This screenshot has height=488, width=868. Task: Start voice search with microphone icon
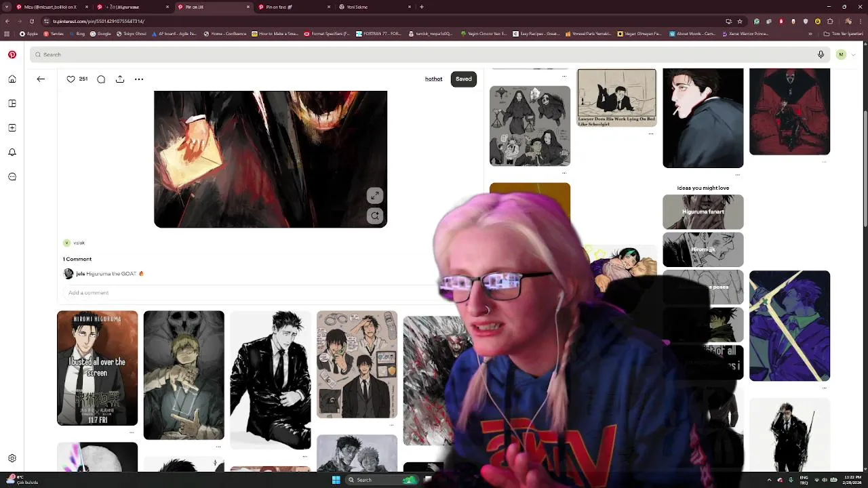(x=821, y=54)
